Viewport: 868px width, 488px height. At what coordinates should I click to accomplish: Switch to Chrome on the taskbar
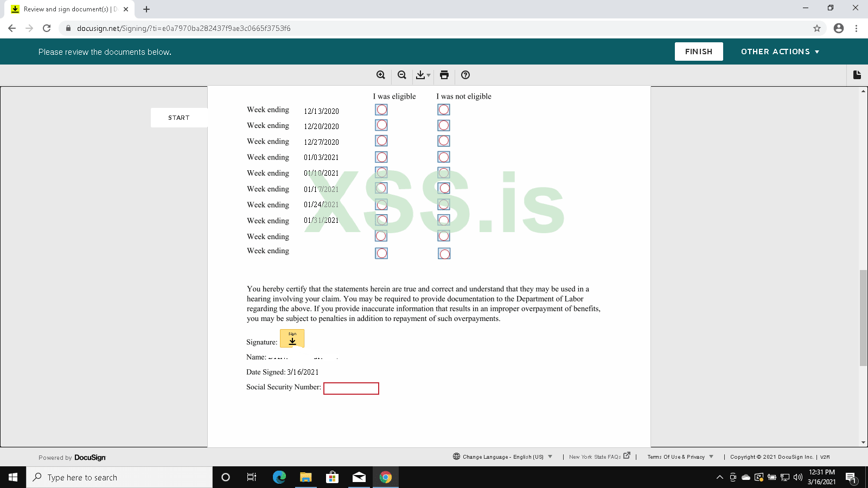coord(386,477)
